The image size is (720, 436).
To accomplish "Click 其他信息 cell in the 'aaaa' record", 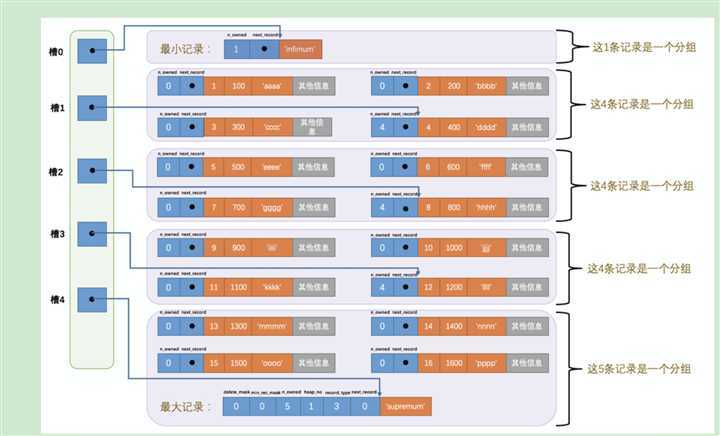I will 314,86.
